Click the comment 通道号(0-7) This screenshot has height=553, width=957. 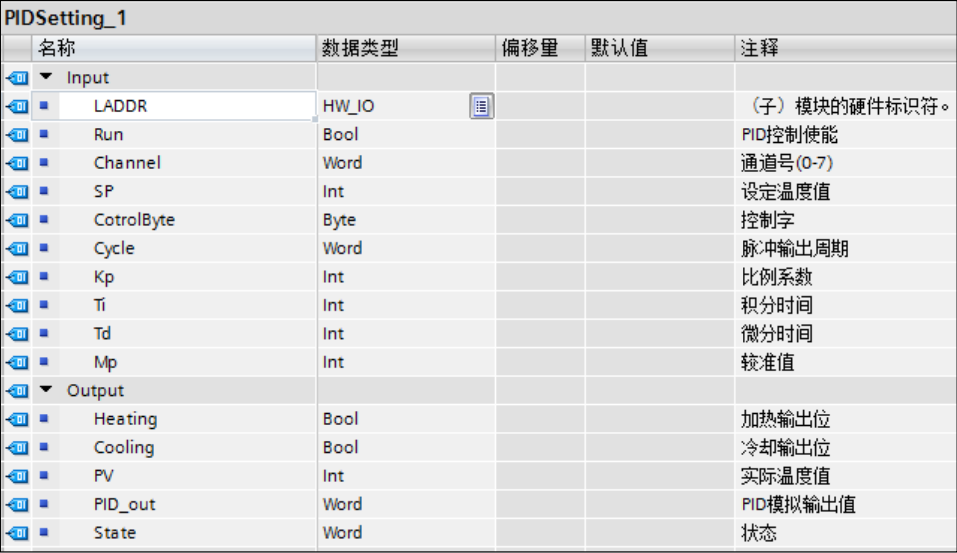(x=787, y=163)
